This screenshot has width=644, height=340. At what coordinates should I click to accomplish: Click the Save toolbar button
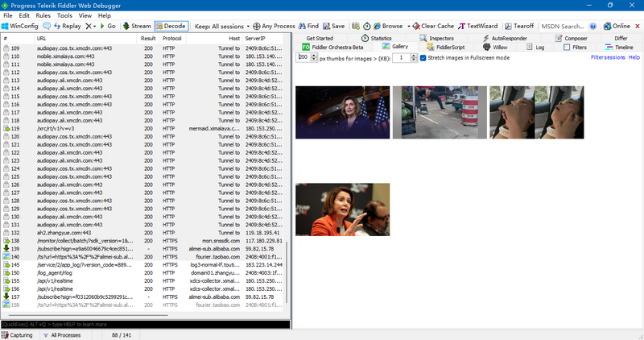point(333,26)
